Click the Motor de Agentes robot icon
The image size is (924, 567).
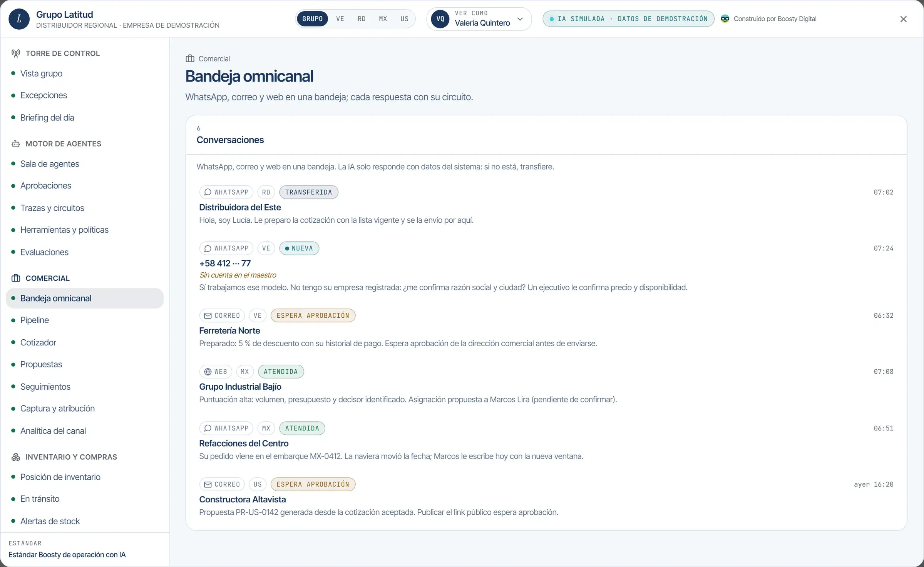coord(16,144)
